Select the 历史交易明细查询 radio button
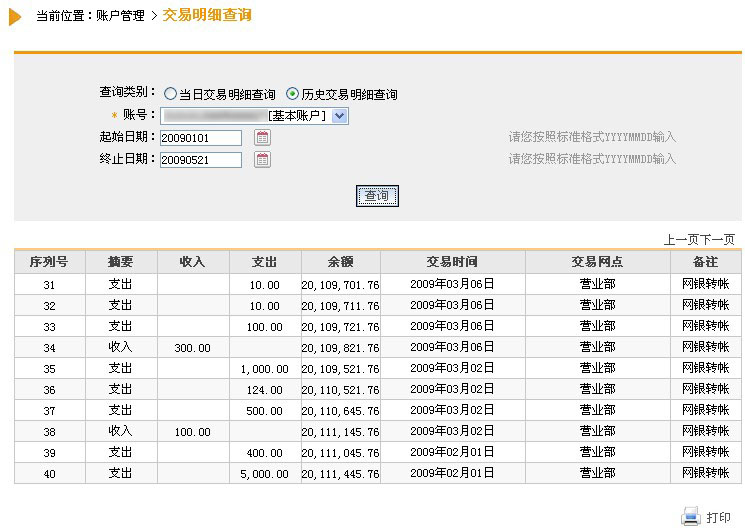The image size is (745, 528). coord(292,94)
